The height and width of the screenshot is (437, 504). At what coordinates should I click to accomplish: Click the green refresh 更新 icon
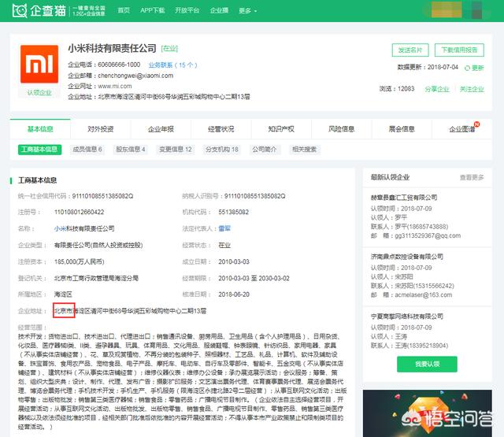click(x=467, y=68)
